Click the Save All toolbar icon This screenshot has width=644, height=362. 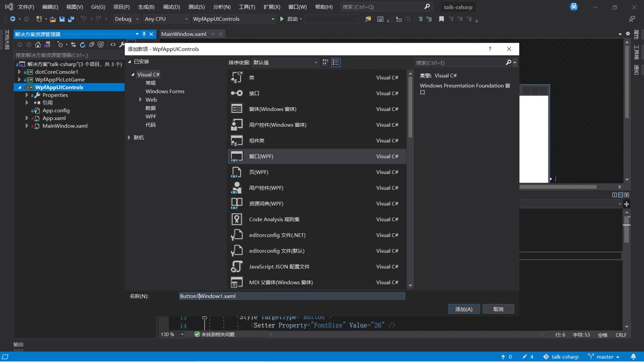71,19
